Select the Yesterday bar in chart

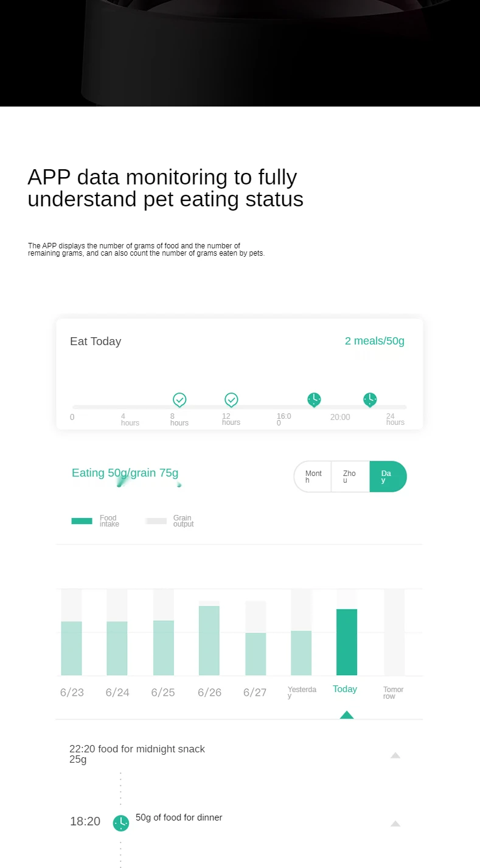pos(301,653)
